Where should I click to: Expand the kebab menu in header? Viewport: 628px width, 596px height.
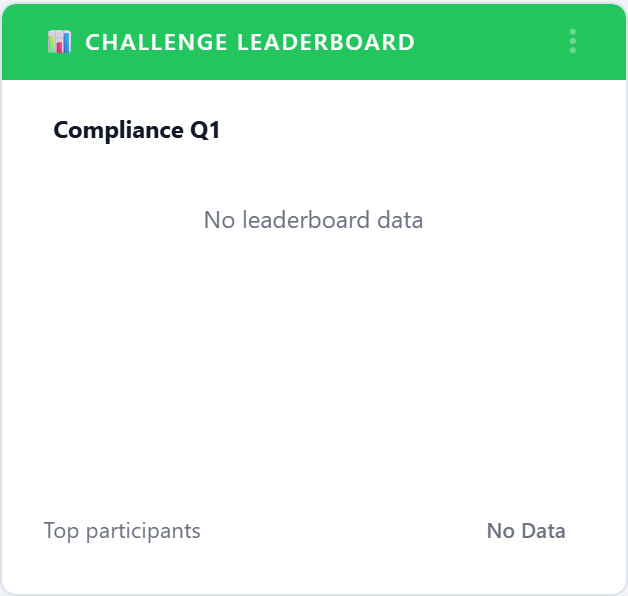[573, 41]
